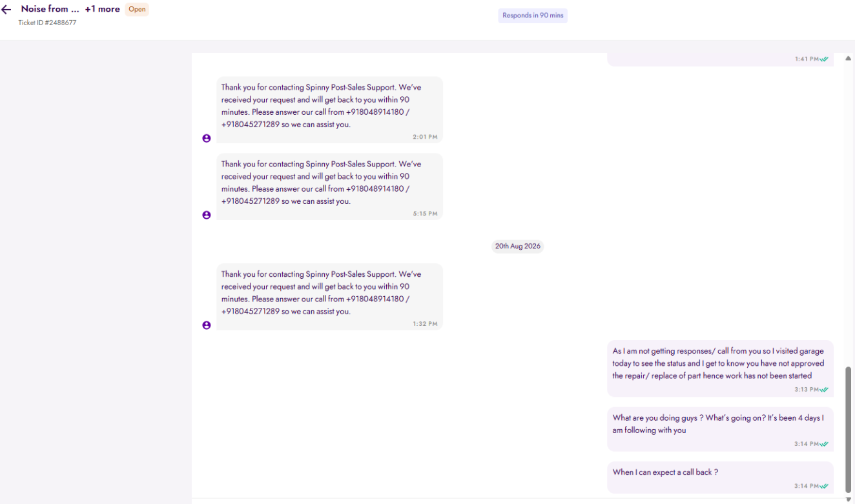Click the support auto-reply sent at 2:01 PM
Viewport: 855px width, 504px height.
tap(329, 110)
